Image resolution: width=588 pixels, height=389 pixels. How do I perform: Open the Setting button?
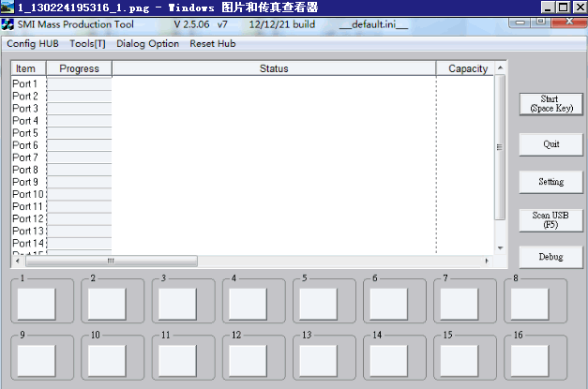(550, 181)
